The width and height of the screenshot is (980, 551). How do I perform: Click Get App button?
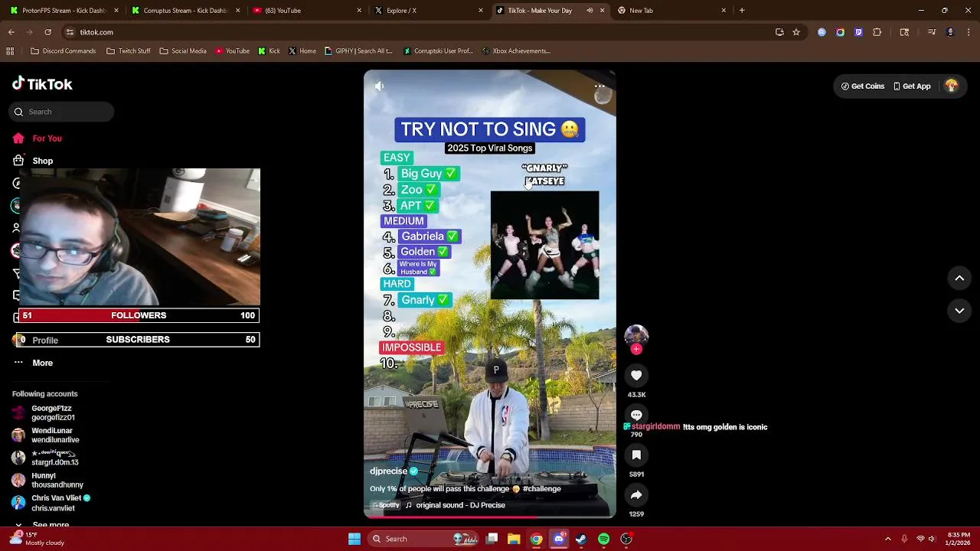pos(912,86)
